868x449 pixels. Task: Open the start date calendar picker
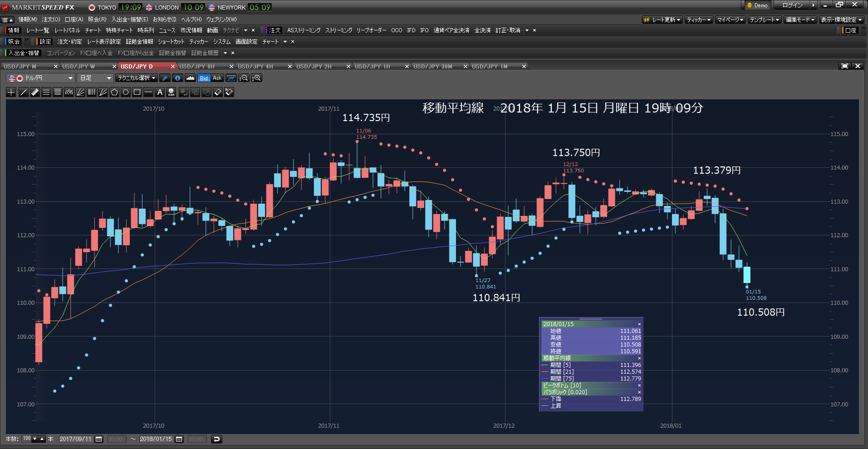(x=99, y=439)
